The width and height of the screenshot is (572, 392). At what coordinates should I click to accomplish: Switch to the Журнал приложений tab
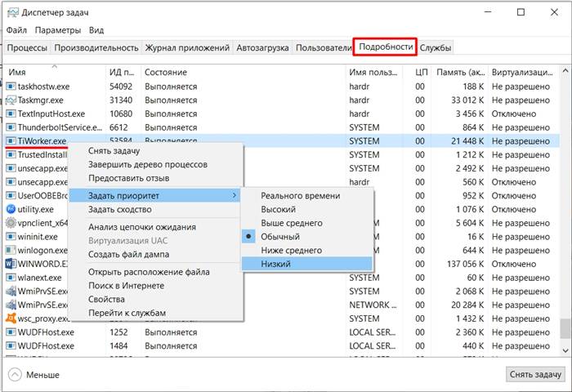coord(187,47)
